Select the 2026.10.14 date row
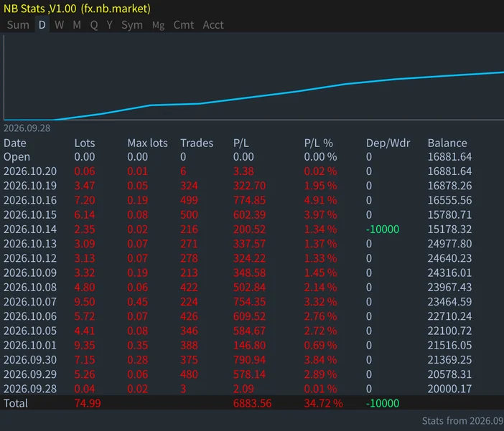The height and width of the screenshot is (431, 504). 30,229
